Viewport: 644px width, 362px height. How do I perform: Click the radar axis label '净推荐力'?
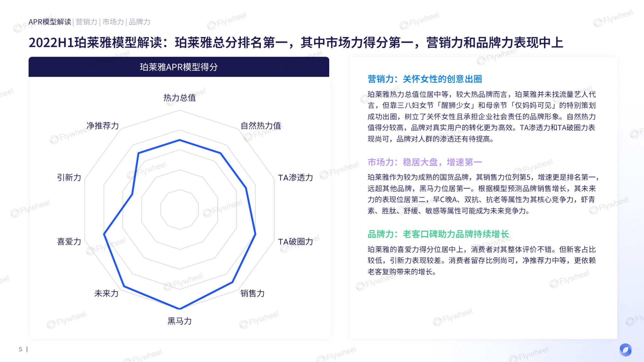point(103,126)
